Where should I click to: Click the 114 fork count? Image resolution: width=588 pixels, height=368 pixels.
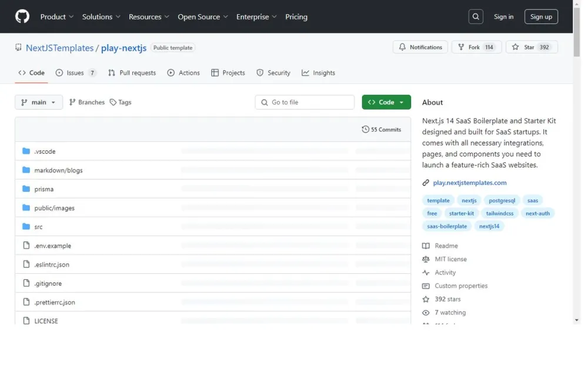(489, 47)
